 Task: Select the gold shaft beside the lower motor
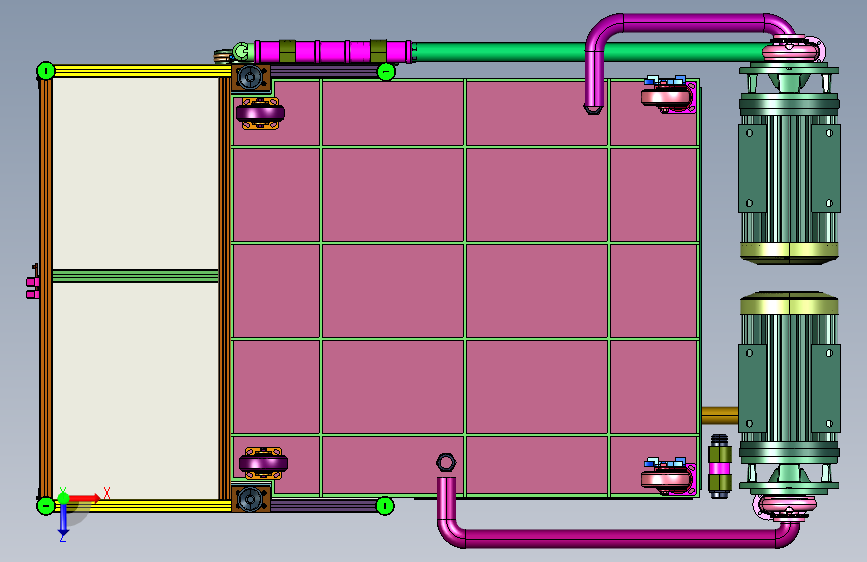click(x=719, y=415)
